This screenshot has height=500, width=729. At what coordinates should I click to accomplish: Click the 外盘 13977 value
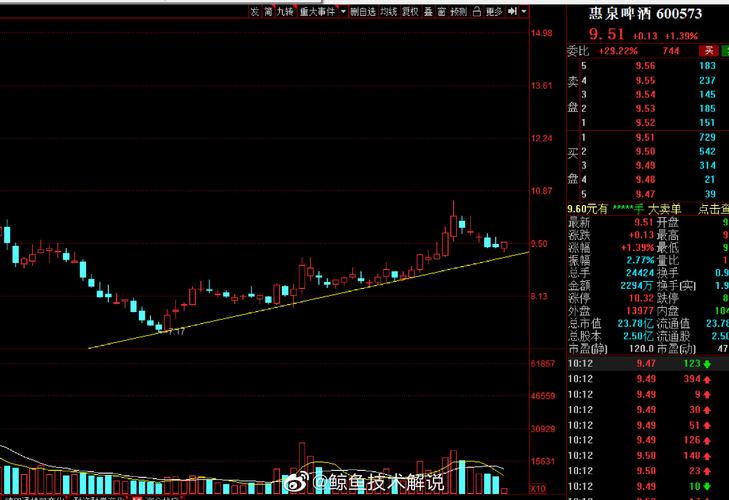click(640, 310)
